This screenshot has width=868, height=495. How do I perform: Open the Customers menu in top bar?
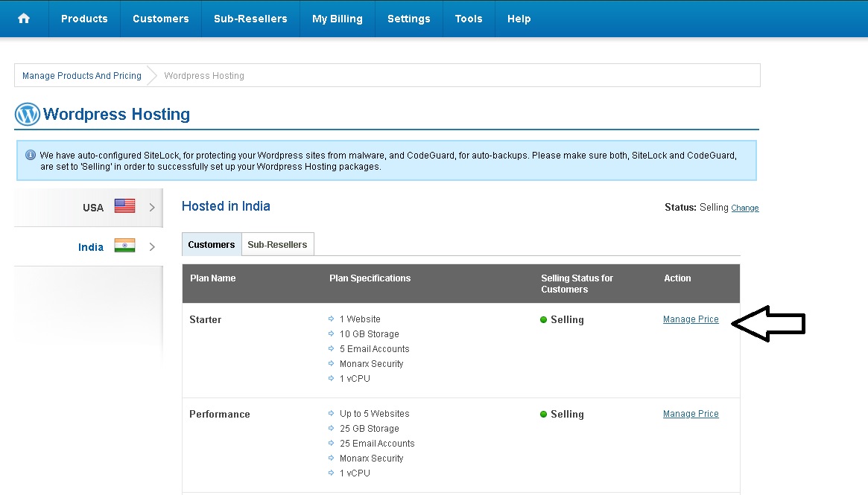coord(161,19)
